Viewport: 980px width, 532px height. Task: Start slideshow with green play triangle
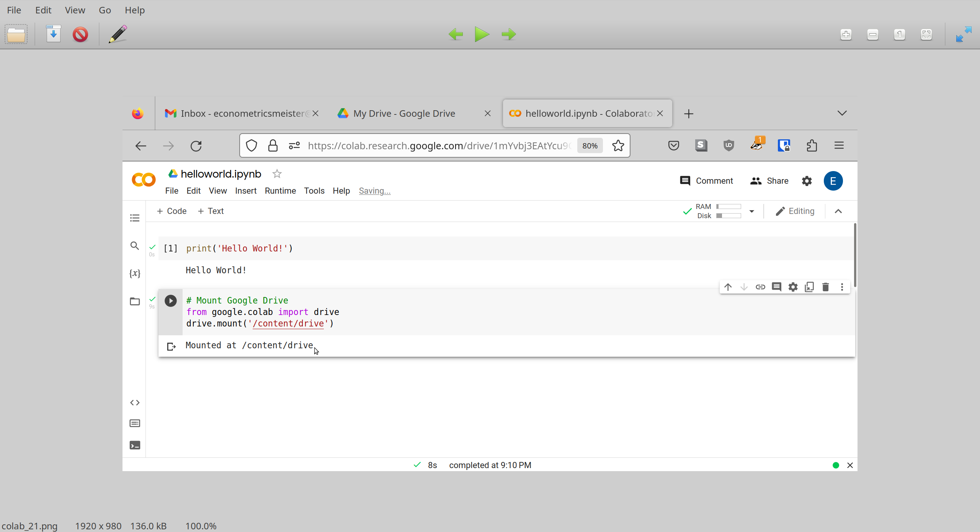coord(482,34)
